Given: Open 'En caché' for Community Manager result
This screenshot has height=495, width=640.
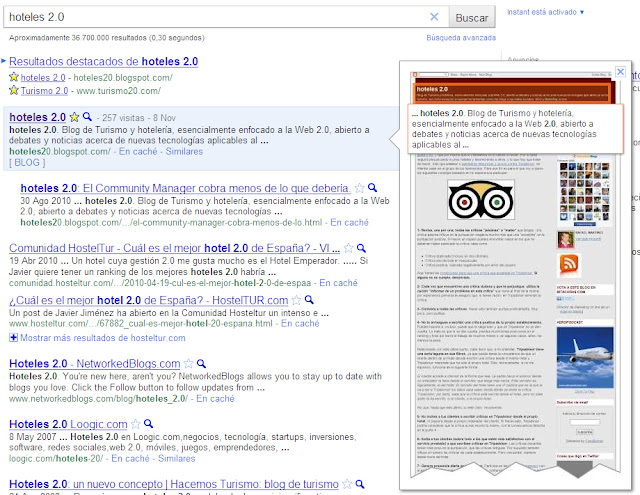Looking at the screenshot, I should [349, 223].
